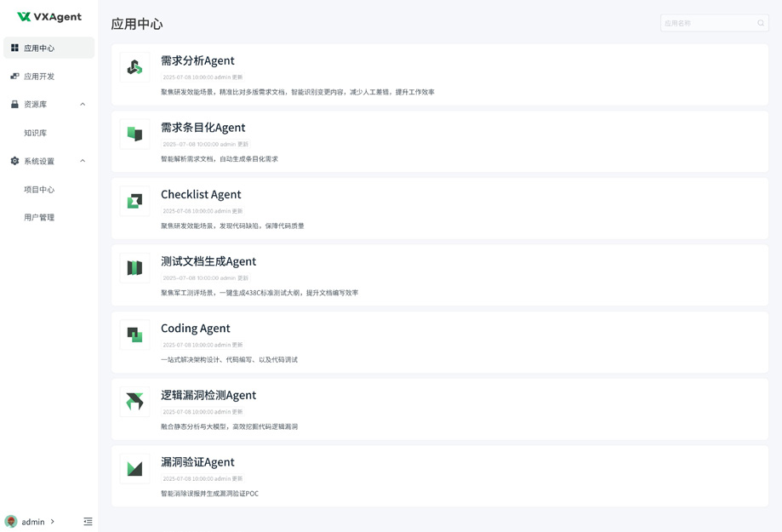Click the 逻辑漏洞检测Agent app icon
The height and width of the screenshot is (532, 782).
134,402
